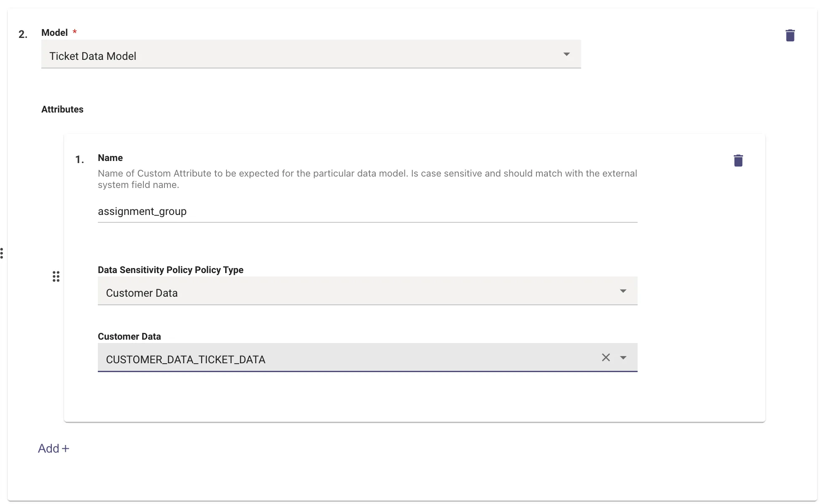Open the Ticket Data Model dropdown arrow
The width and height of the screenshot is (824, 504).
[x=566, y=54]
